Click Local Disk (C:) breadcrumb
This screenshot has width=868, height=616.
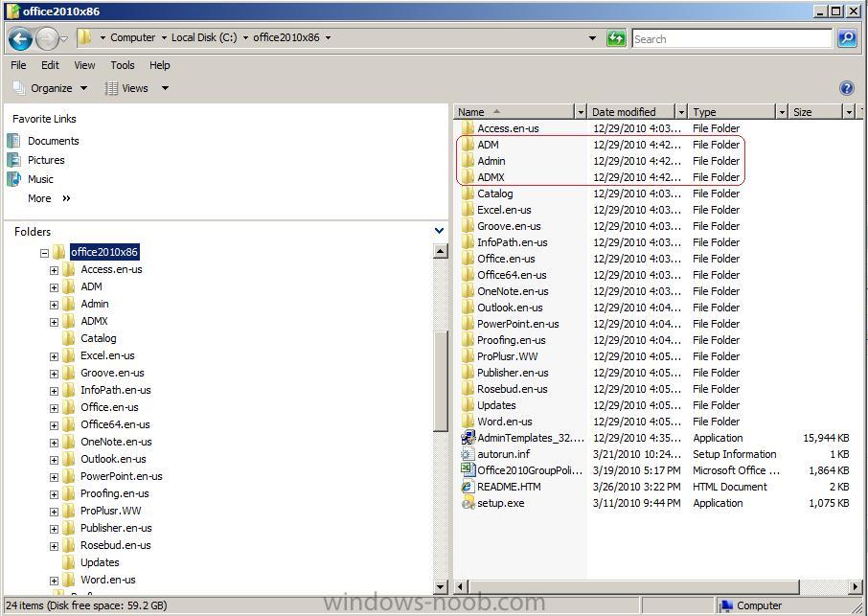point(204,37)
